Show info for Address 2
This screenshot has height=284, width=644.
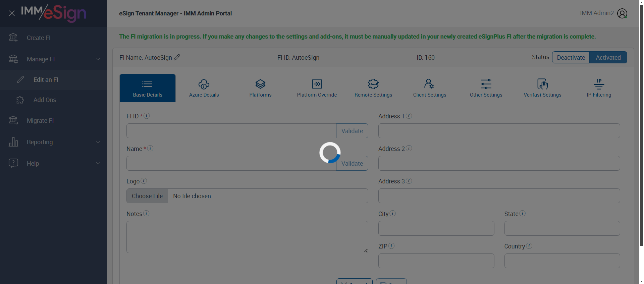point(409,148)
